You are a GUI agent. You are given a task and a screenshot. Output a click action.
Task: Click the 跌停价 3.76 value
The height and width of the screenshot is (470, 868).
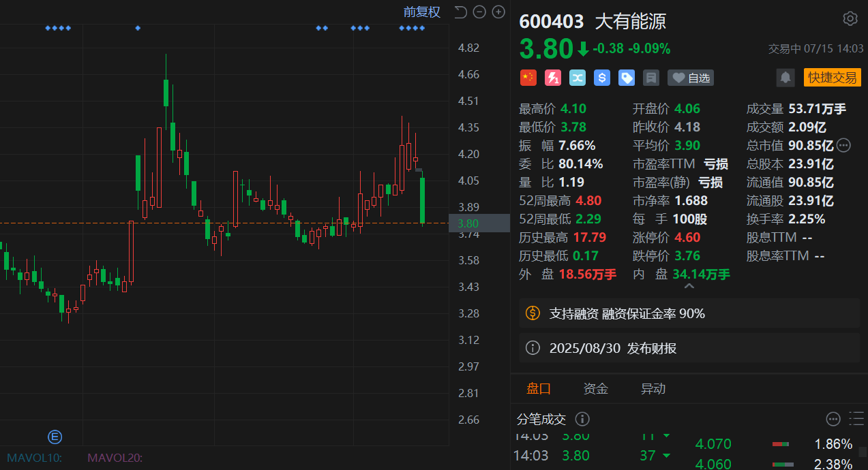(687, 255)
